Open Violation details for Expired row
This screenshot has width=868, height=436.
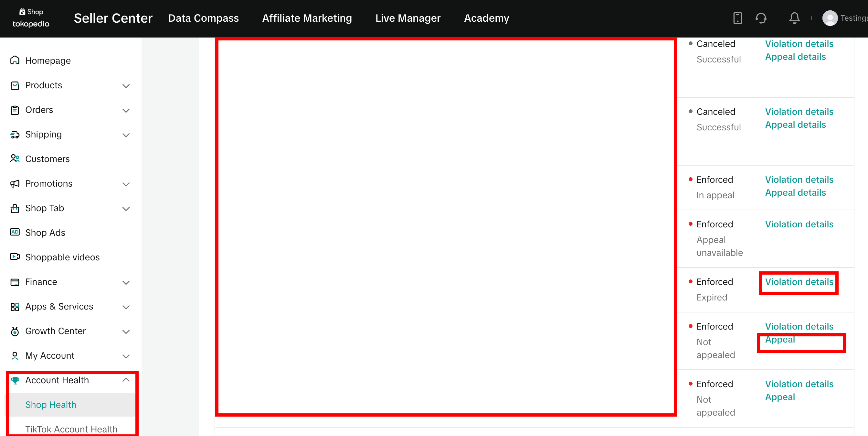coord(799,282)
